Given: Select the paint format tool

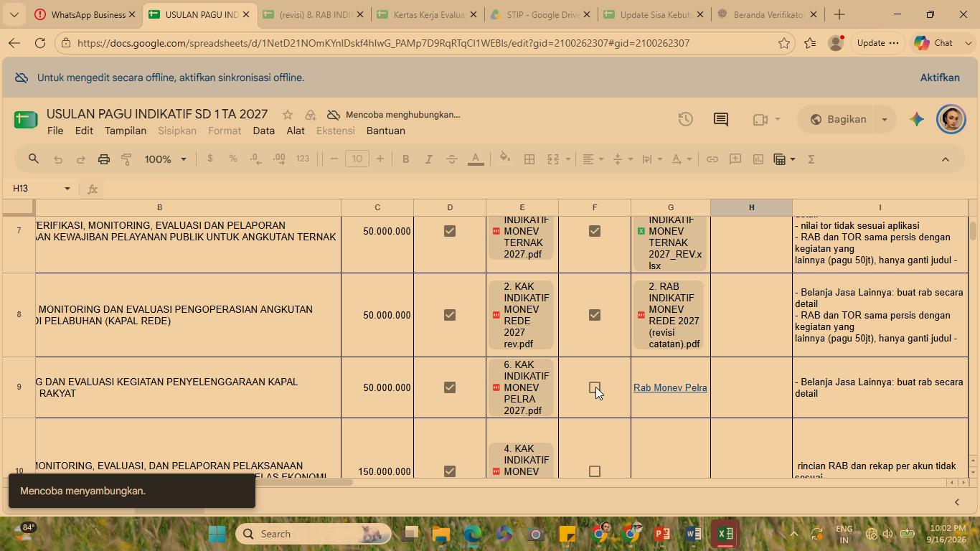Looking at the screenshot, I should coord(127,159).
